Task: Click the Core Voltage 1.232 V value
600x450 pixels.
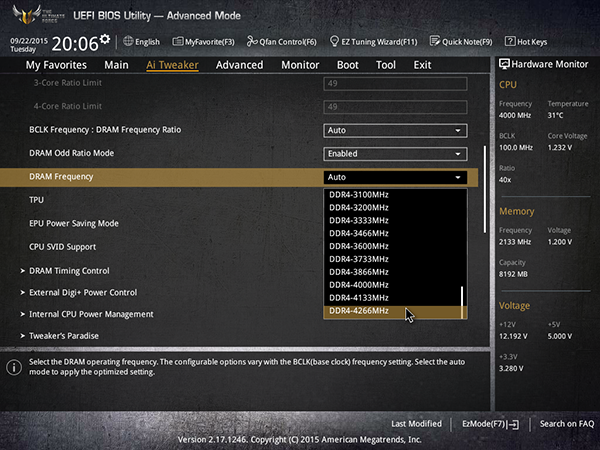Action: tap(560, 148)
